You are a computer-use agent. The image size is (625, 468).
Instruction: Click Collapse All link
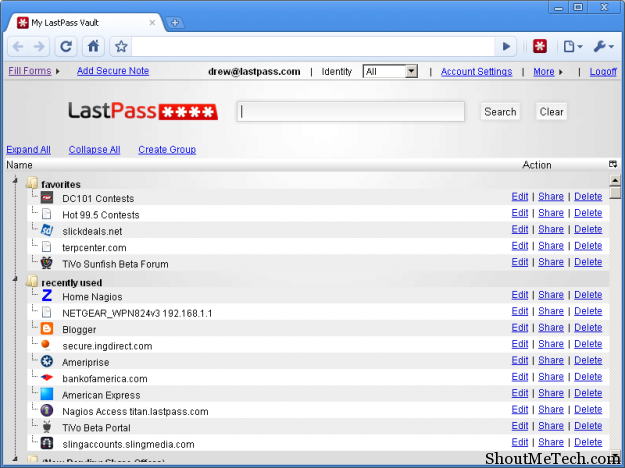(94, 149)
